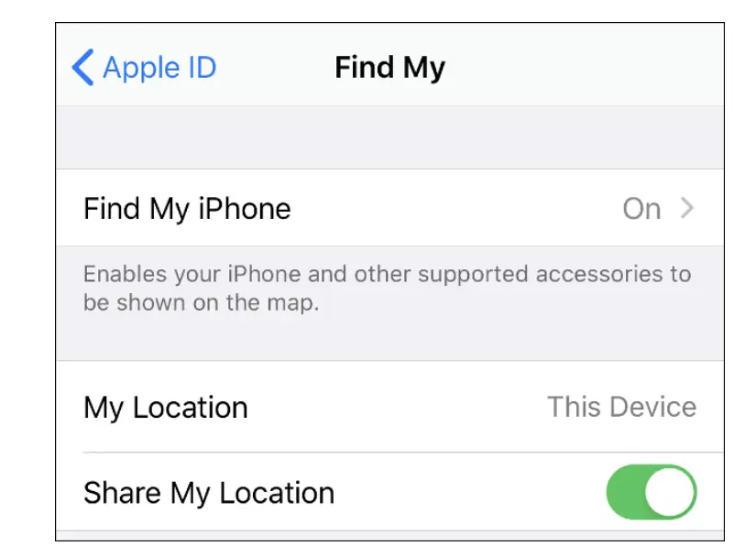Viewport: 756px width, 546px height.
Task: Click the chevron beside the On status
Action: point(687,208)
